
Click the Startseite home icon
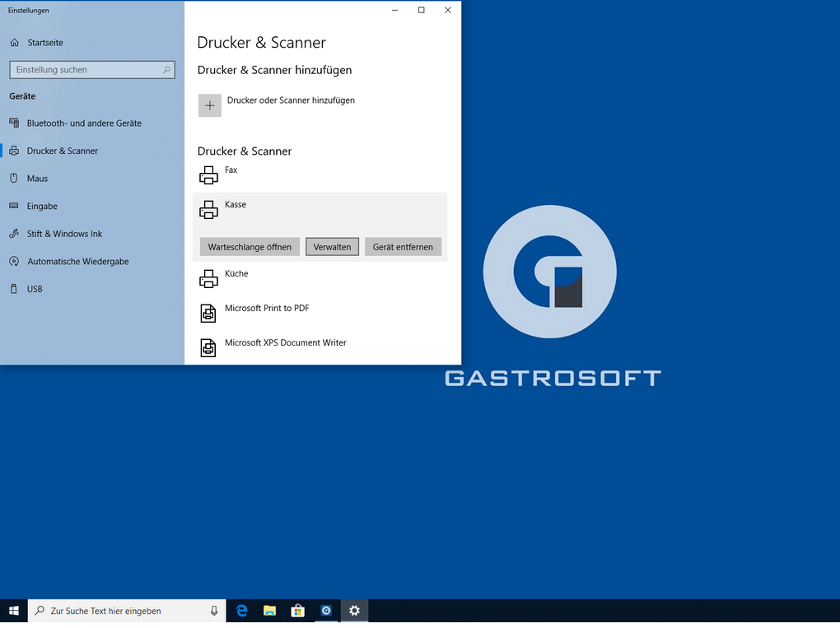pyautogui.click(x=15, y=42)
